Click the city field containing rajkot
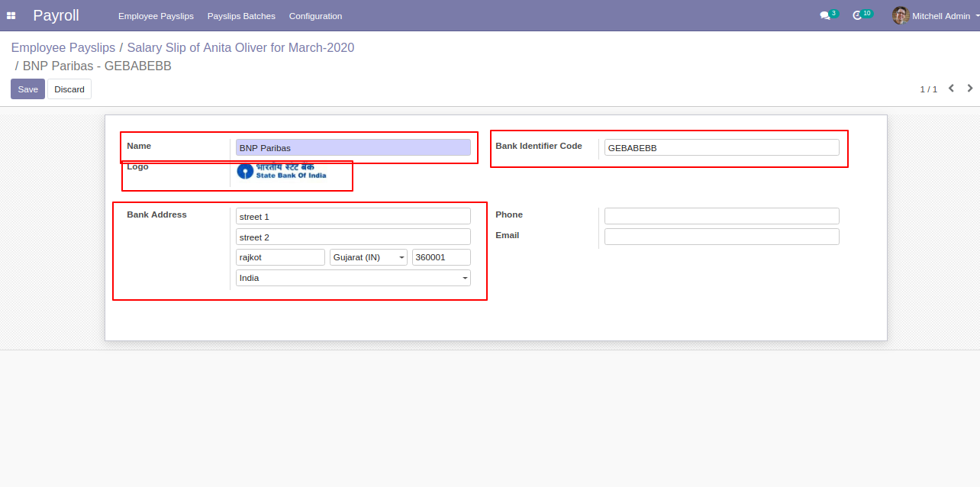 [x=280, y=257]
